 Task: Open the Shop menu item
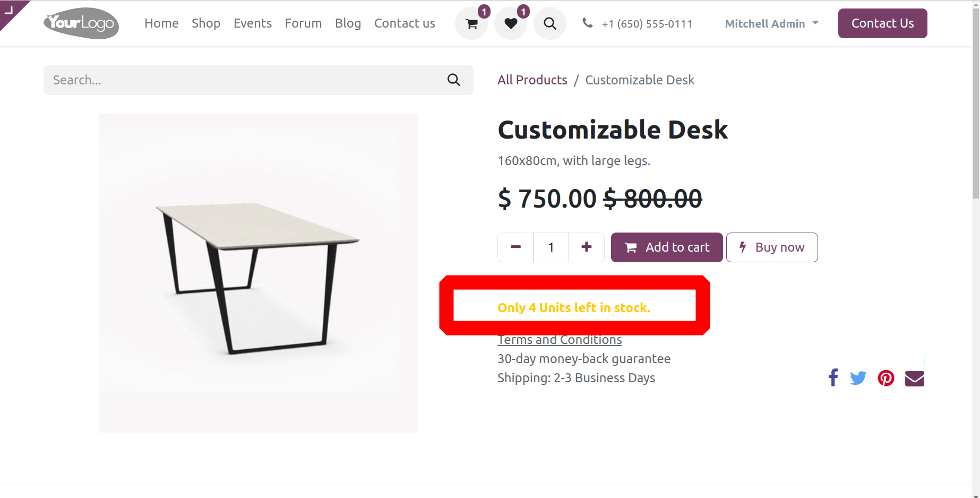point(206,23)
